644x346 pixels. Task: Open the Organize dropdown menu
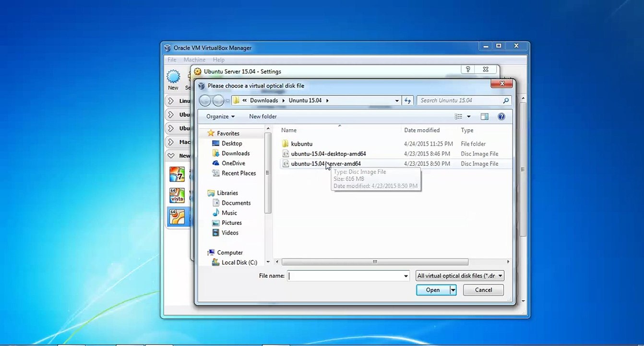point(220,116)
